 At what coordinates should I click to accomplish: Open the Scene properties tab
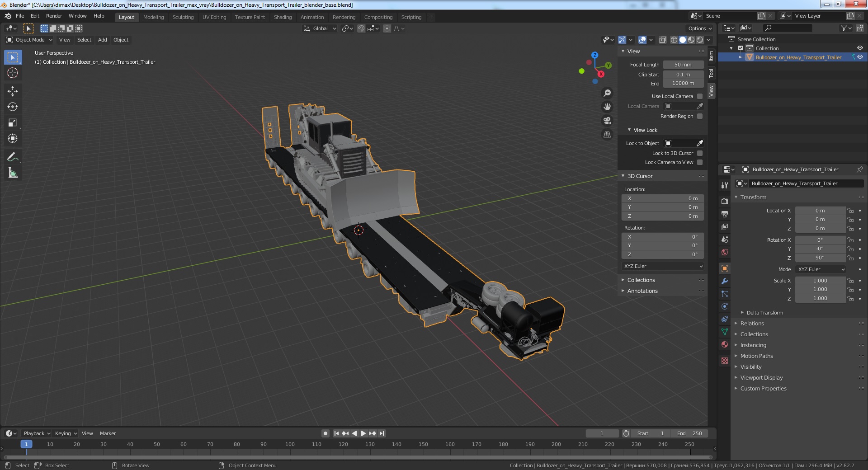click(x=725, y=240)
